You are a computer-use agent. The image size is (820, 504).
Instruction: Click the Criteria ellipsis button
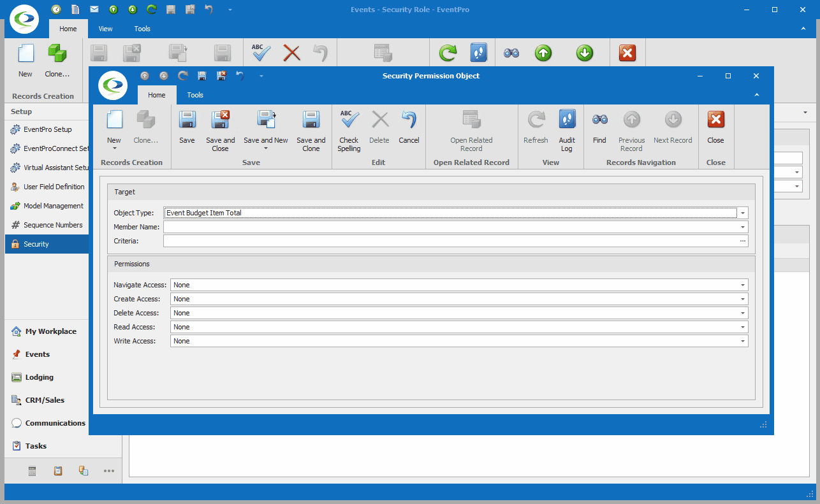743,241
